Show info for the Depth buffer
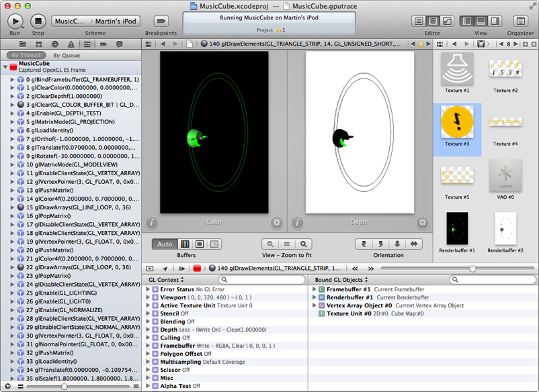 click(297, 223)
